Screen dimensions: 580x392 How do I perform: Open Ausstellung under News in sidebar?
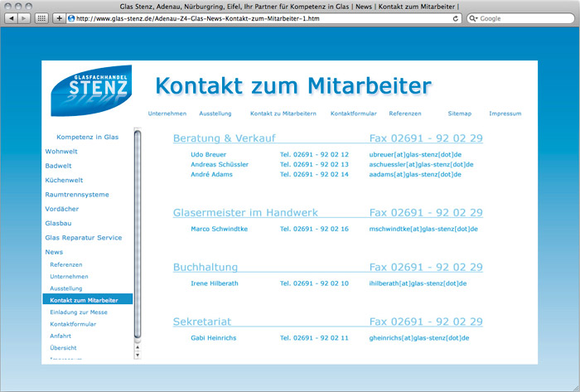66,288
